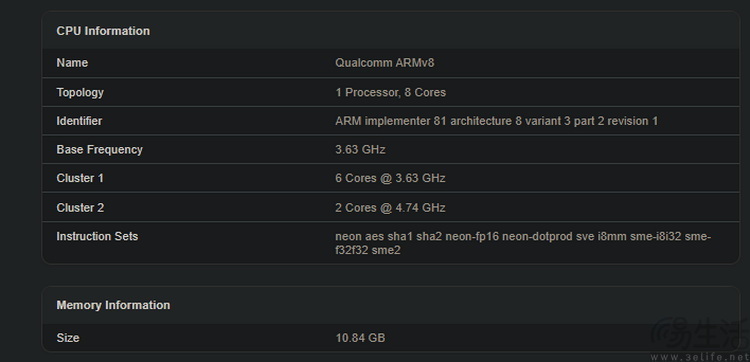750x362 pixels.
Task: Click the Cluster 2 label
Action: point(80,208)
